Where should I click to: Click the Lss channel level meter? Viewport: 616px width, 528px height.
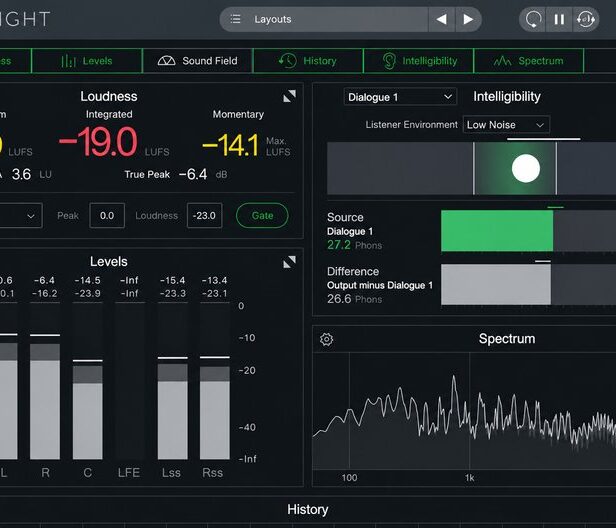click(x=172, y=381)
